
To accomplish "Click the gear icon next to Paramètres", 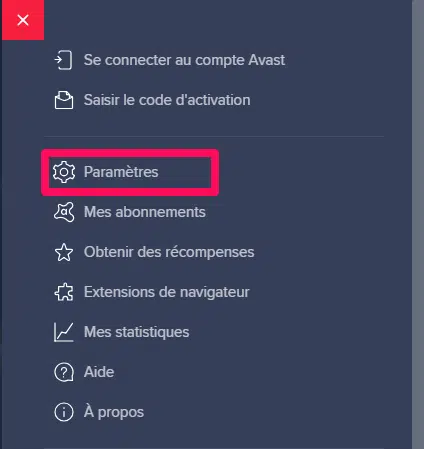I will tap(64, 172).
